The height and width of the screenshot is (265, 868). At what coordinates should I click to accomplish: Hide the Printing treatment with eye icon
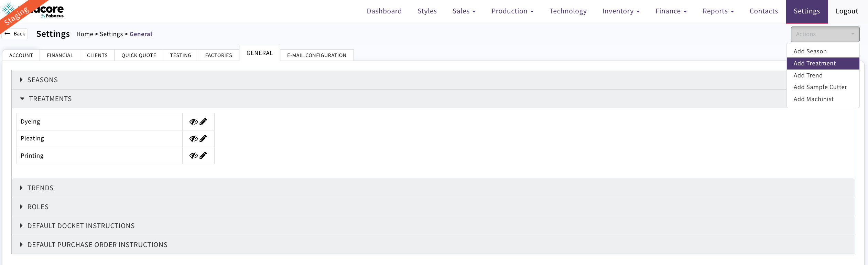[193, 156]
